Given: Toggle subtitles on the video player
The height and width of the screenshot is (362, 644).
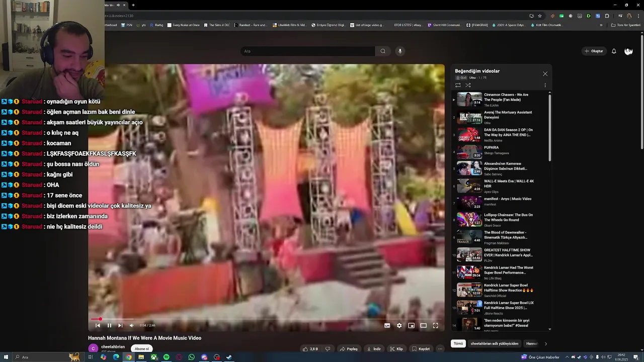Looking at the screenshot, I should 387,325.
